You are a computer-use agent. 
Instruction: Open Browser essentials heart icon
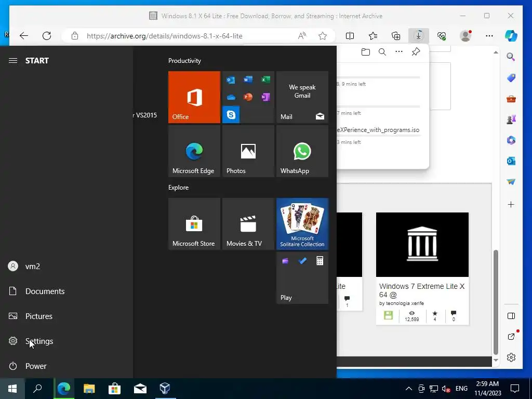point(442,36)
